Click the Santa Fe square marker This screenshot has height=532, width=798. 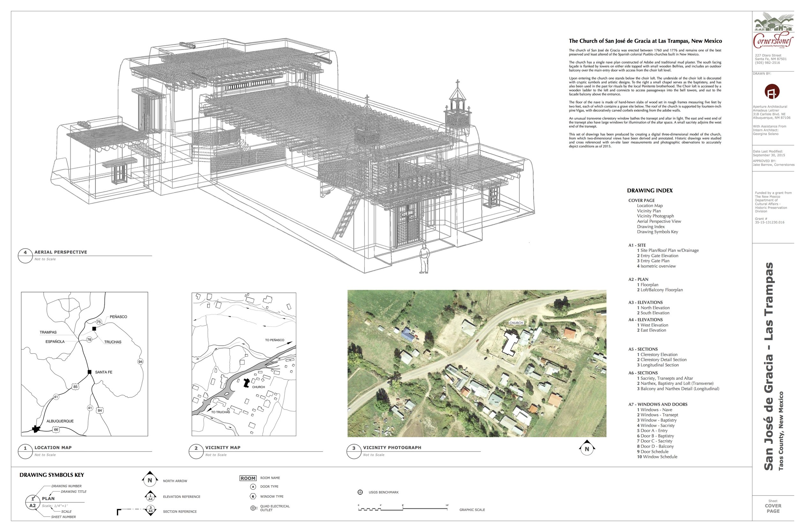click(90, 372)
